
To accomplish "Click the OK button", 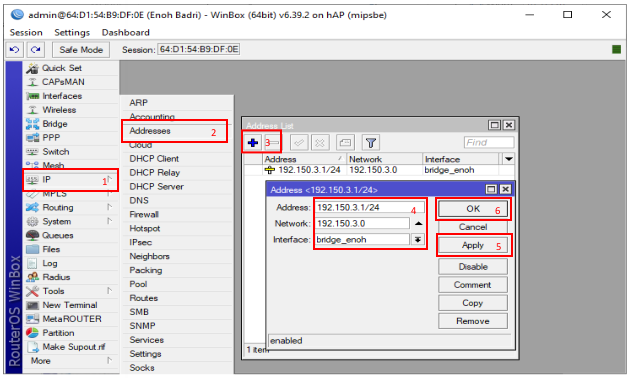I will tap(473, 209).
